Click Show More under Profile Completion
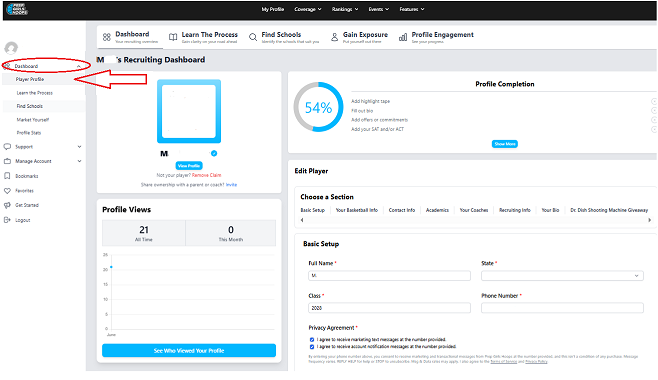The height and width of the screenshot is (380, 658). coord(504,144)
